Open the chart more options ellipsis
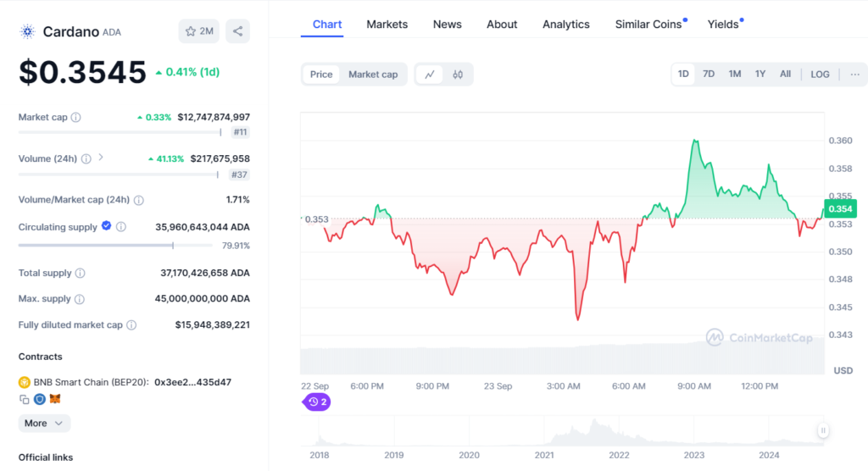 click(x=854, y=75)
